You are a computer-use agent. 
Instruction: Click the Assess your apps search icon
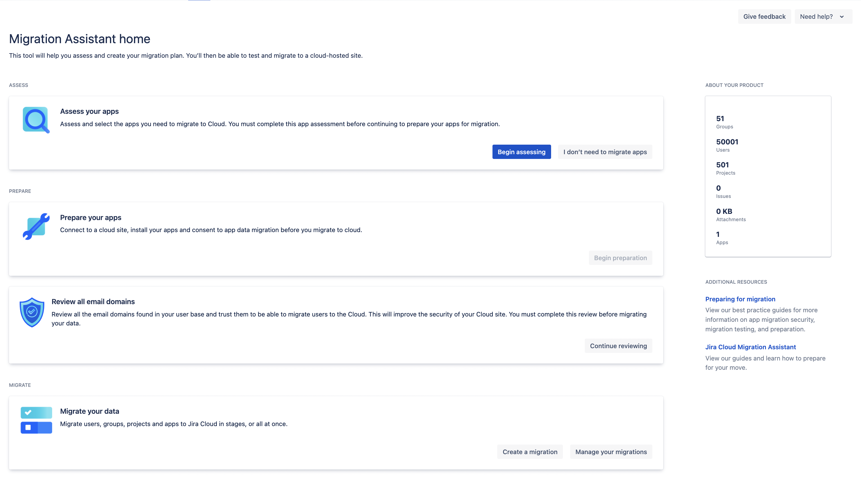tap(35, 120)
